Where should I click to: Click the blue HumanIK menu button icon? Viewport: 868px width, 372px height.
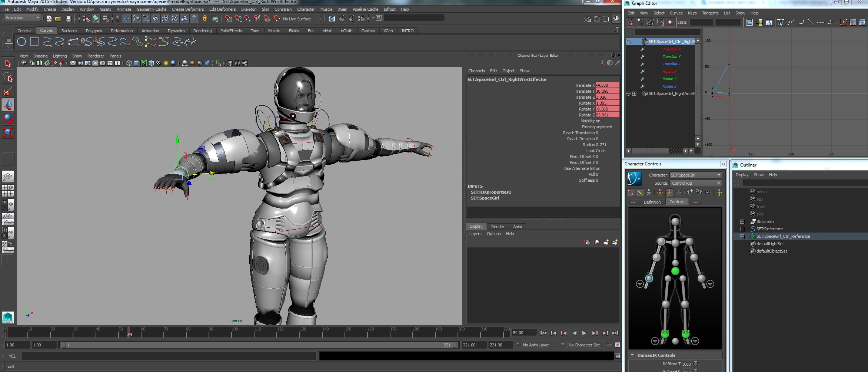(634, 179)
